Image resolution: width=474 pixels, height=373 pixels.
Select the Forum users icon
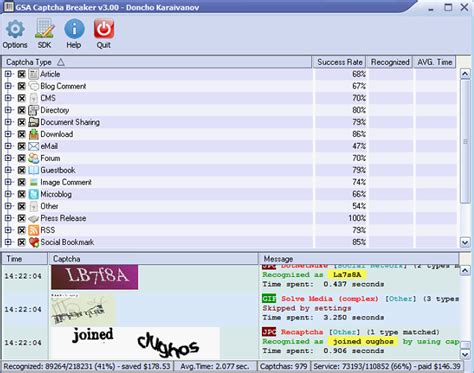34,158
